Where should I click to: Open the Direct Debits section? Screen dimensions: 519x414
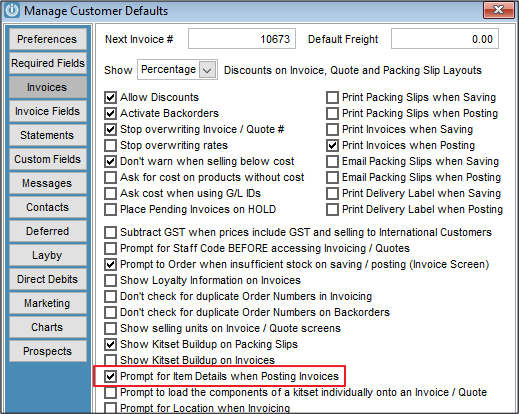[x=48, y=279]
